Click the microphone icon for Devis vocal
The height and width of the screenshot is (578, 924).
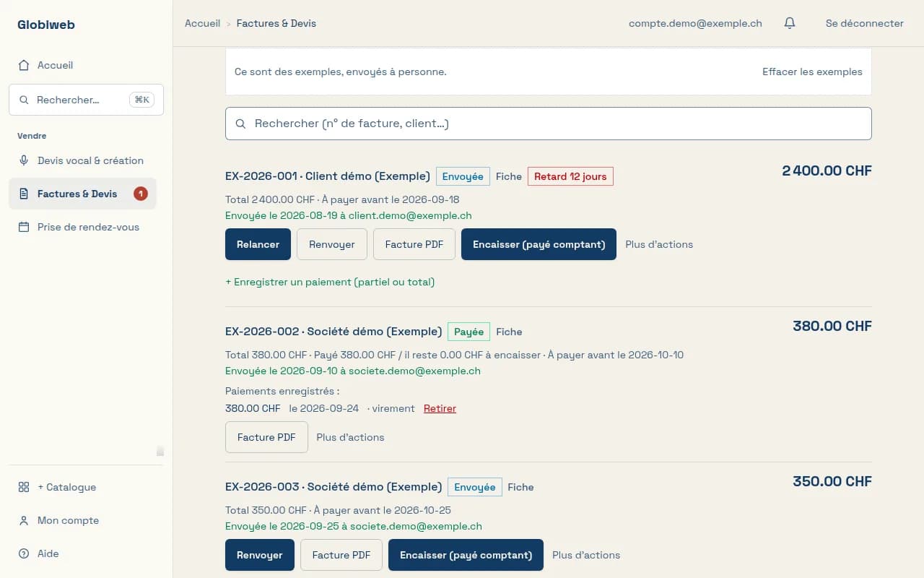tap(24, 160)
